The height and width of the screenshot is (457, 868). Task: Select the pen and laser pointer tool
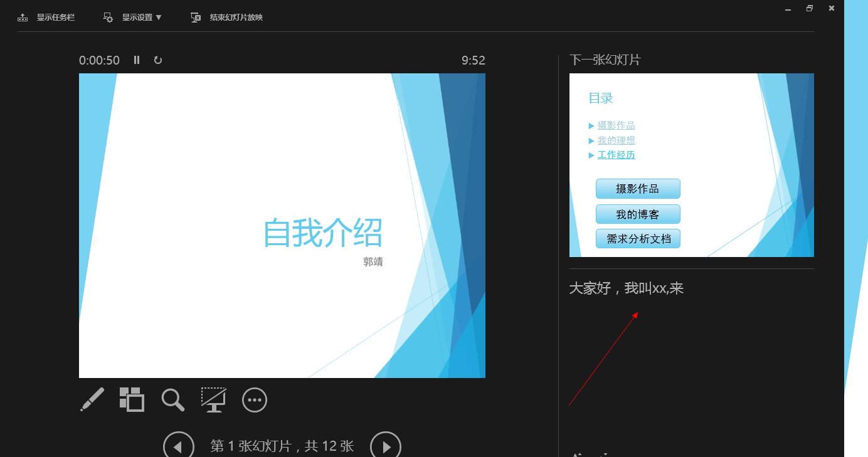coord(92,399)
